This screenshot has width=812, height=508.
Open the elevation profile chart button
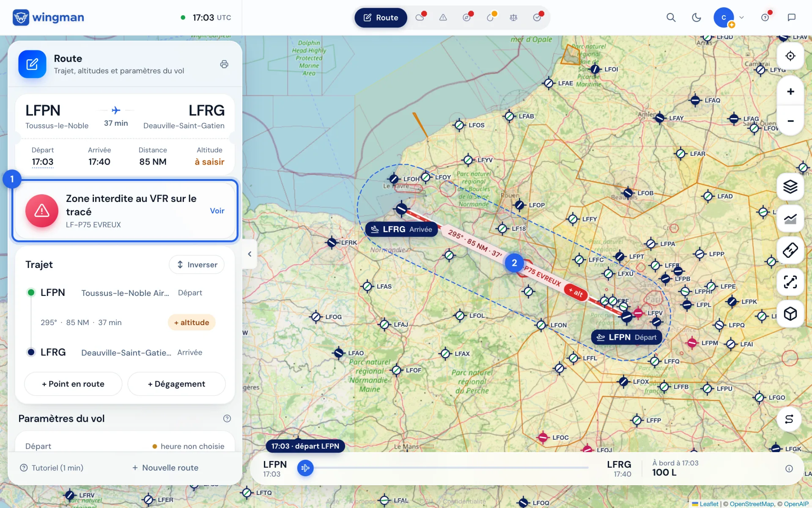click(790, 218)
